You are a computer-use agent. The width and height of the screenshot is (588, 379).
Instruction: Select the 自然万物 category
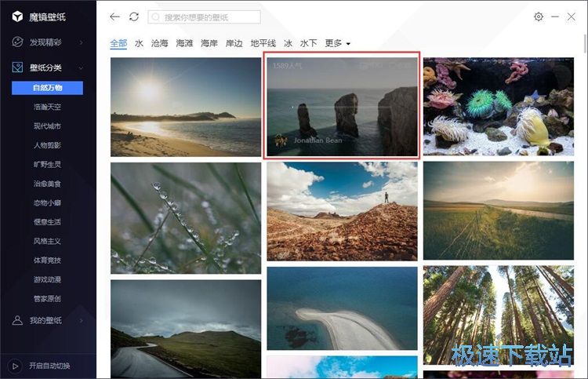point(47,88)
